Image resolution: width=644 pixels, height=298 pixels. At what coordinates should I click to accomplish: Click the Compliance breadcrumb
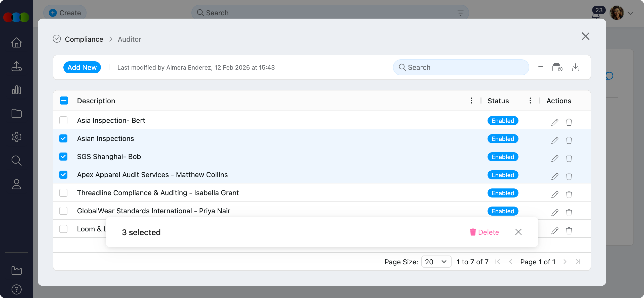tap(84, 39)
